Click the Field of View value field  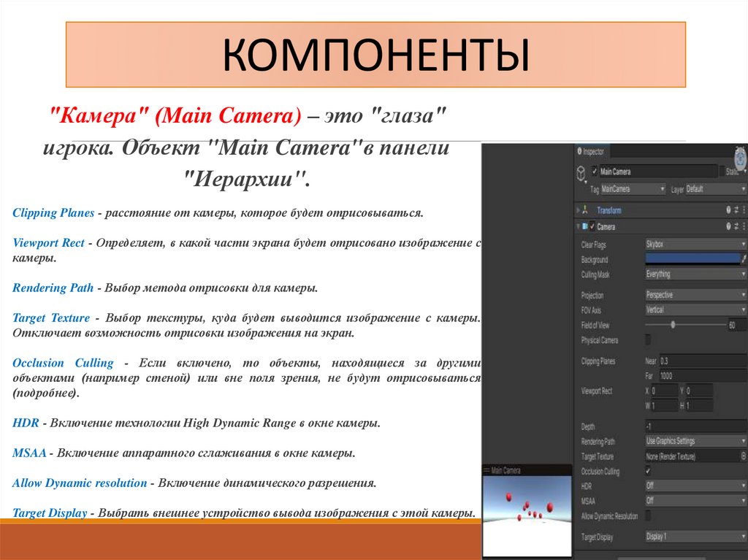pyautogui.click(x=736, y=325)
